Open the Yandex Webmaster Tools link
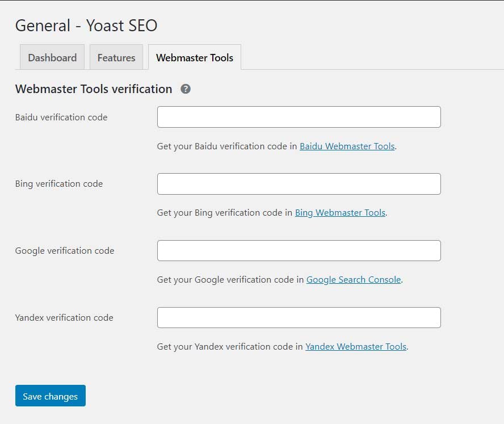This screenshot has width=504, height=424. pyautogui.click(x=356, y=347)
